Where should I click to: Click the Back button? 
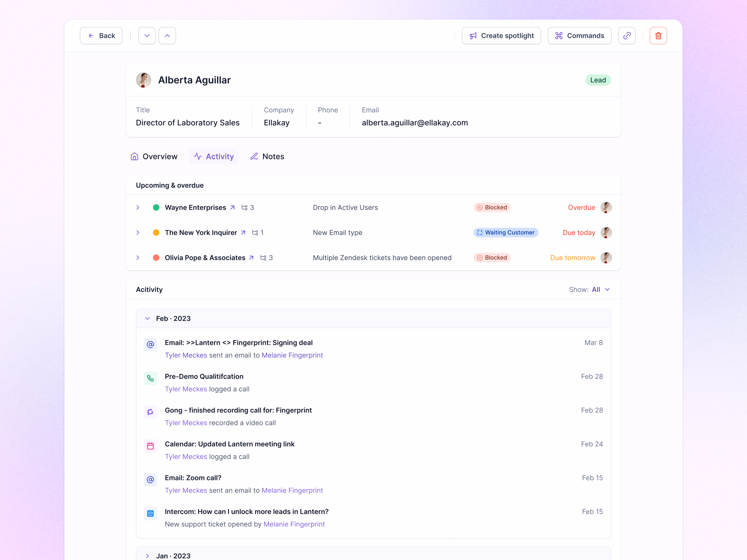pyautogui.click(x=101, y=35)
